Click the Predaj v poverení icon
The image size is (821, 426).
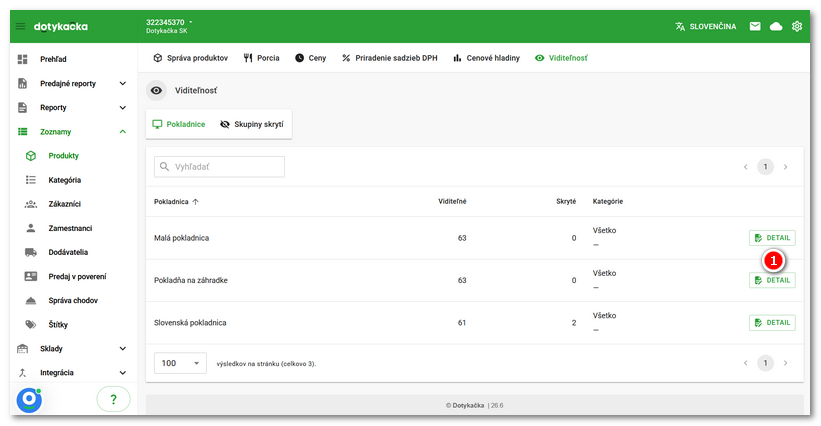[x=31, y=276]
